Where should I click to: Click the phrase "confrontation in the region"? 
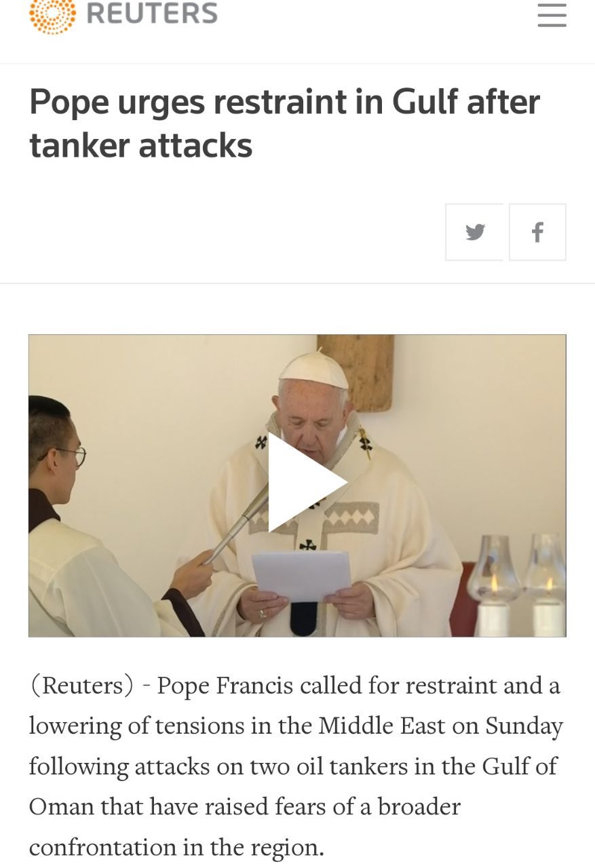(x=176, y=848)
